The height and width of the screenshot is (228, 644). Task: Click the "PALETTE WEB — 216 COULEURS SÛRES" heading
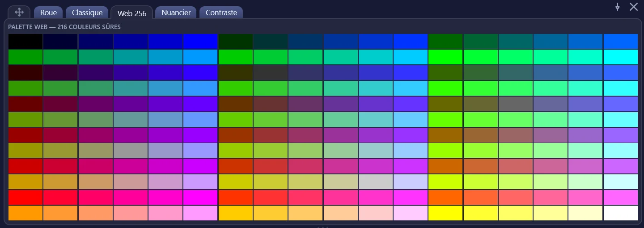64,27
